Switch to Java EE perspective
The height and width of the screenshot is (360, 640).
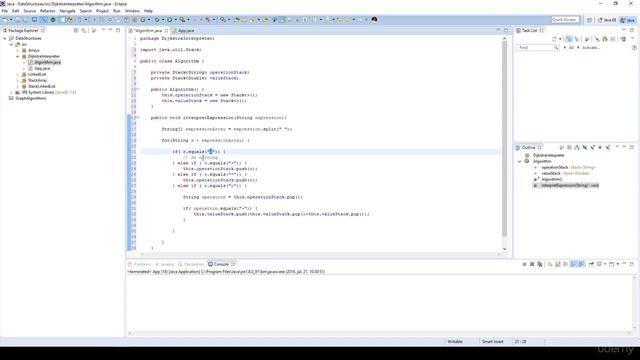click(607, 20)
